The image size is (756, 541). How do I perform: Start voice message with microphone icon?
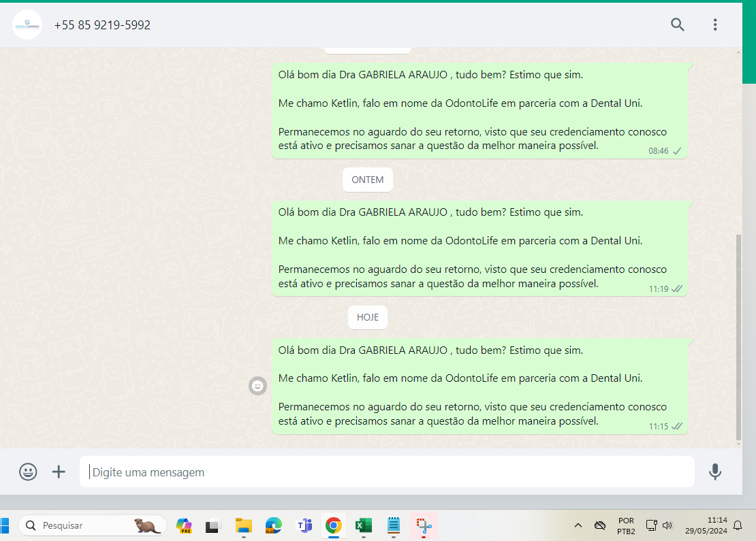coord(715,472)
